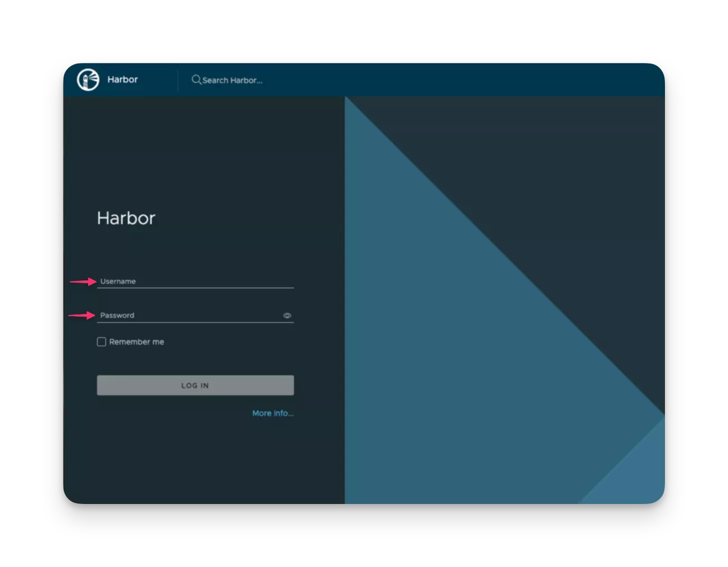
Task: Select the Harbor heading above the form
Action: point(126,218)
